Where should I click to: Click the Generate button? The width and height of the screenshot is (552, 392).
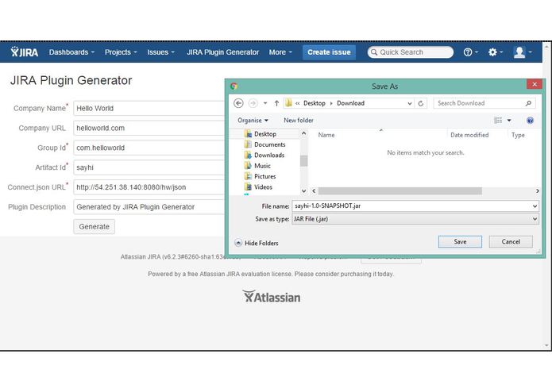[x=94, y=227]
